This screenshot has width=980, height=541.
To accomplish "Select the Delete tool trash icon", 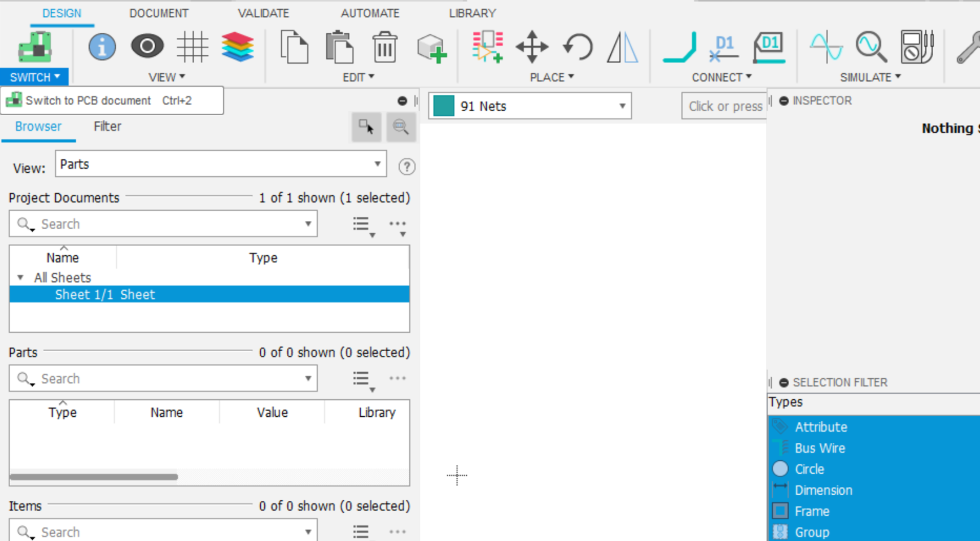I will coord(384,47).
